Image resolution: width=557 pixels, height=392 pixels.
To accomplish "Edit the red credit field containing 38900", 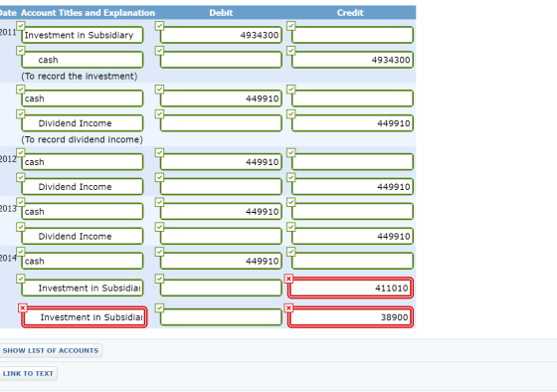I will tap(350, 317).
